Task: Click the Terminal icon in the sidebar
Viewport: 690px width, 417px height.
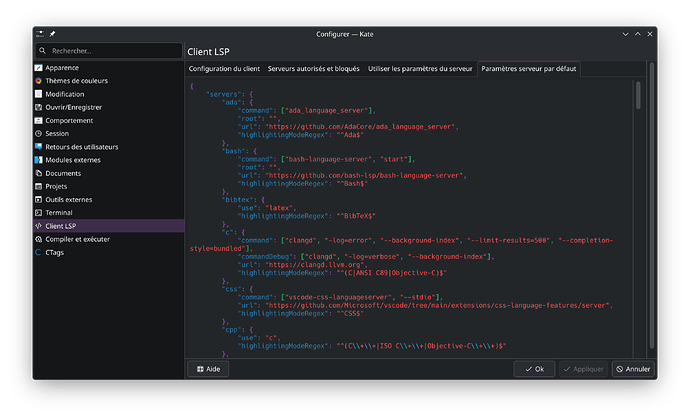Action: (39, 213)
